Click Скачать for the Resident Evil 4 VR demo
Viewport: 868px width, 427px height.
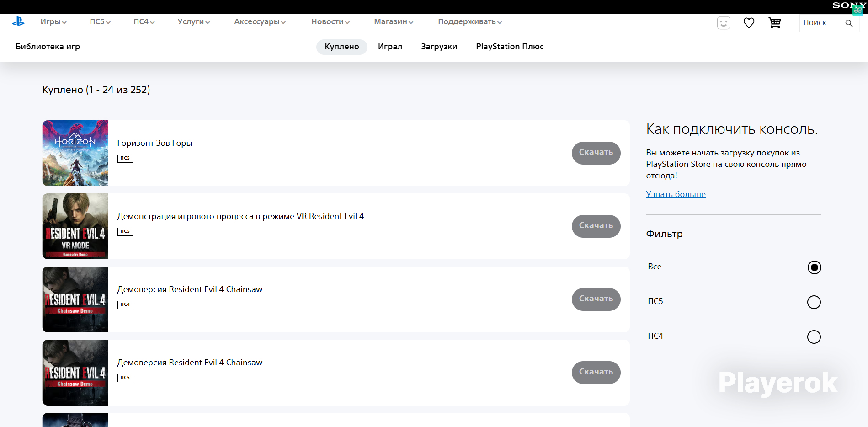pyautogui.click(x=596, y=226)
